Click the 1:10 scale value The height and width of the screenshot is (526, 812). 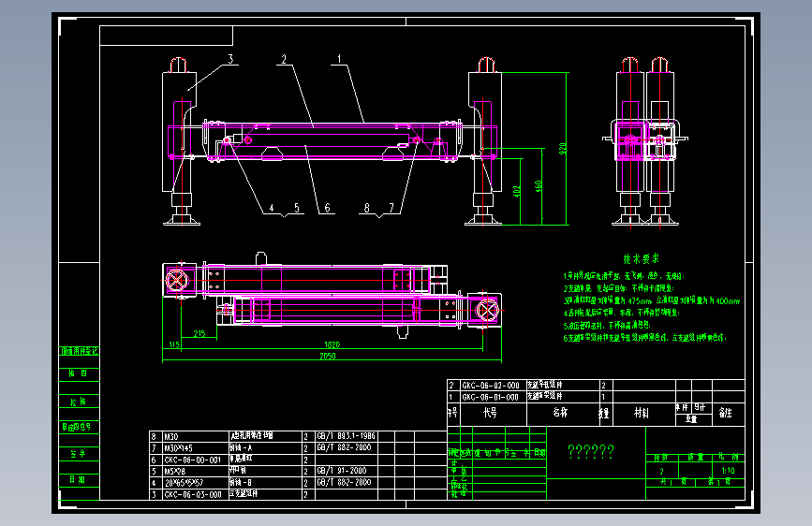coord(728,471)
